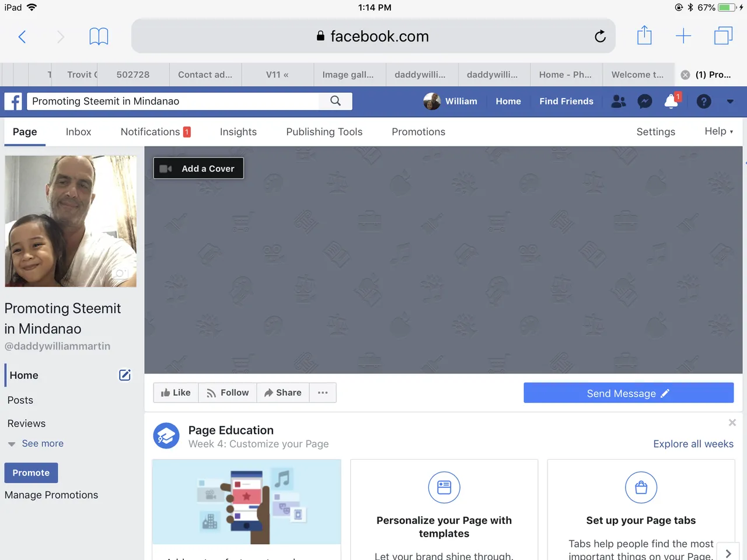Switch to the V11 « browser tab
747x560 pixels.
[278, 75]
